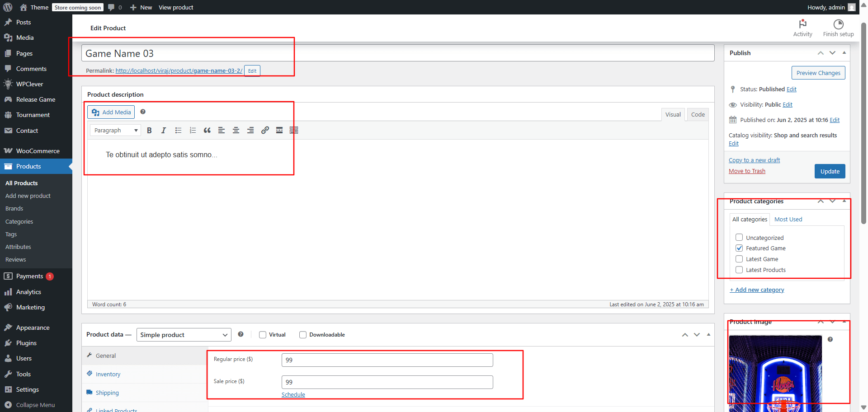This screenshot has height=412, width=868.
Task: Click Copy to a new draft link
Action: point(754,160)
